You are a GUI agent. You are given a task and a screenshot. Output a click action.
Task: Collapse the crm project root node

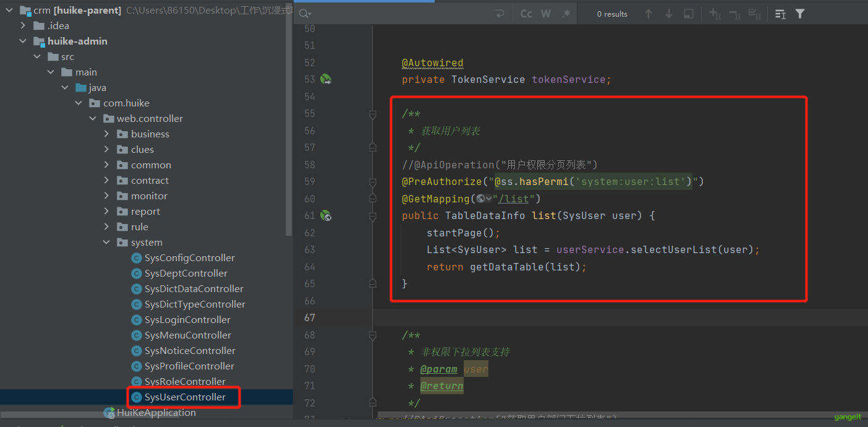pos(9,11)
